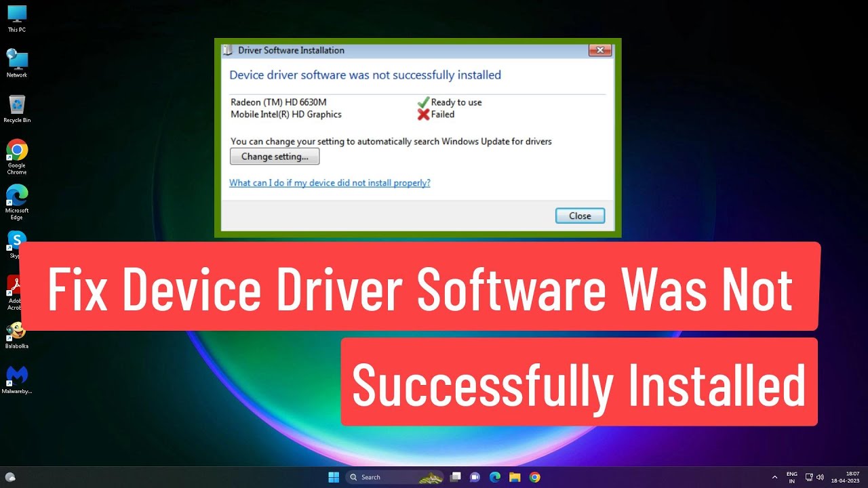Viewport: 868px width, 488px height.
Task: Click the 'Device driver software was not successfully installed' heading
Action: [x=365, y=75]
